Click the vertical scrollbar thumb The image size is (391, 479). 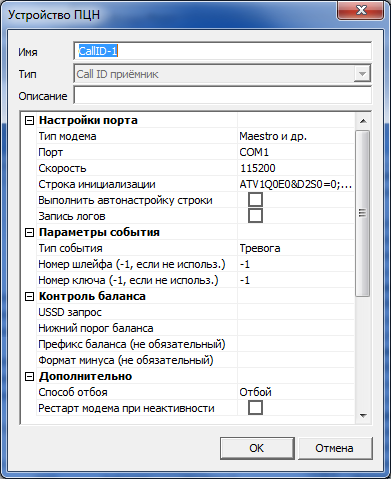coord(363,213)
